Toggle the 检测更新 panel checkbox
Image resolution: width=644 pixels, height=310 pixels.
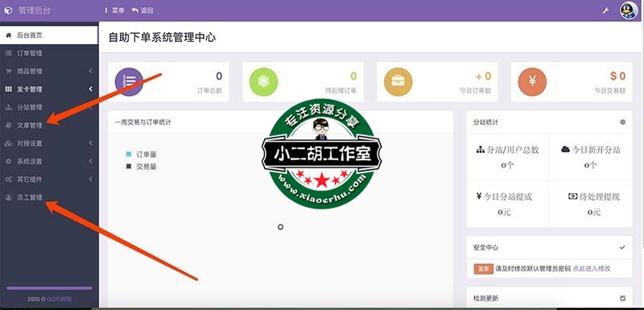pos(622,298)
